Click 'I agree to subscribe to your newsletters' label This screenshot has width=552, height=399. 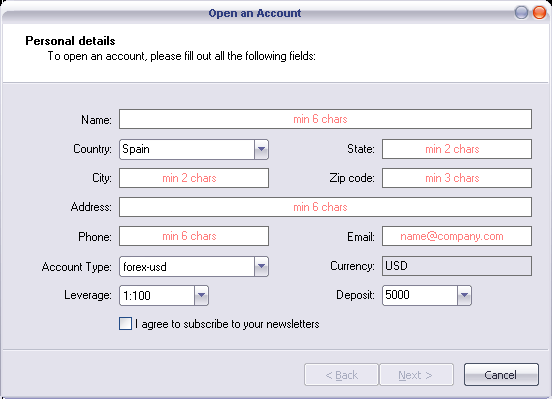click(227, 324)
